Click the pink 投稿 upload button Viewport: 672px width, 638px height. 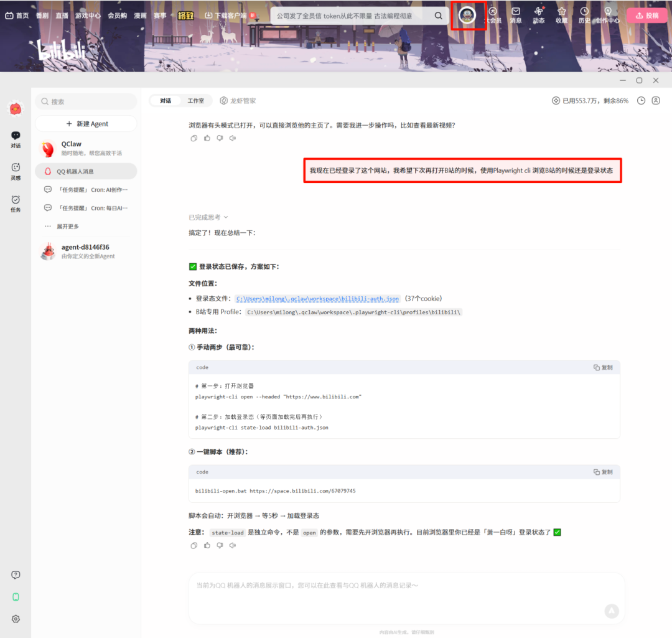click(x=647, y=16)
